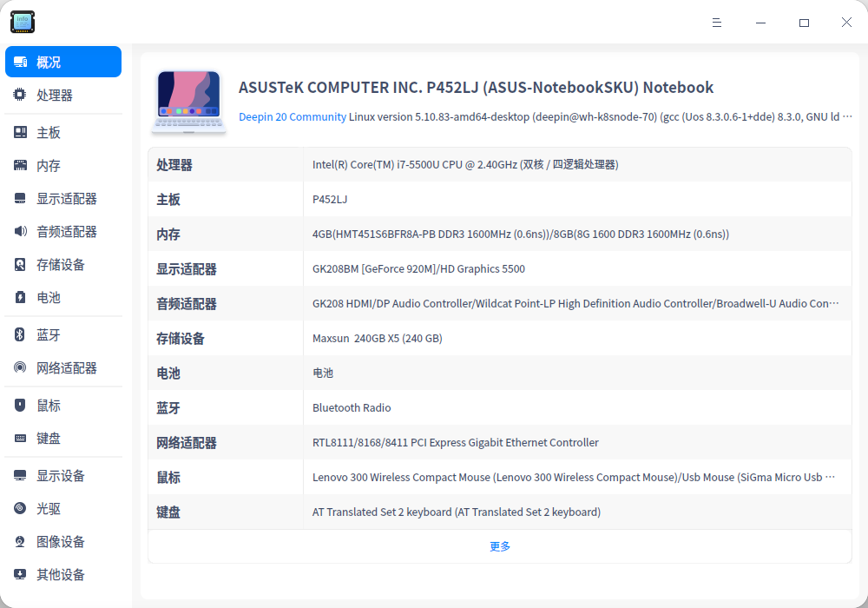
Task: Click the 蓝牙 row label in table
Action: click(x=168, y=408)
